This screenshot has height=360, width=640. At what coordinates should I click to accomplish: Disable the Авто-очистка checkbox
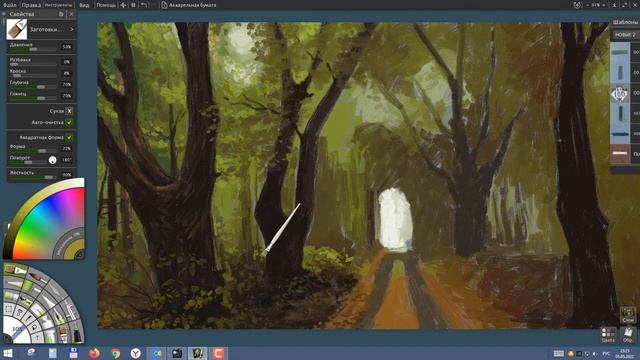69,122
